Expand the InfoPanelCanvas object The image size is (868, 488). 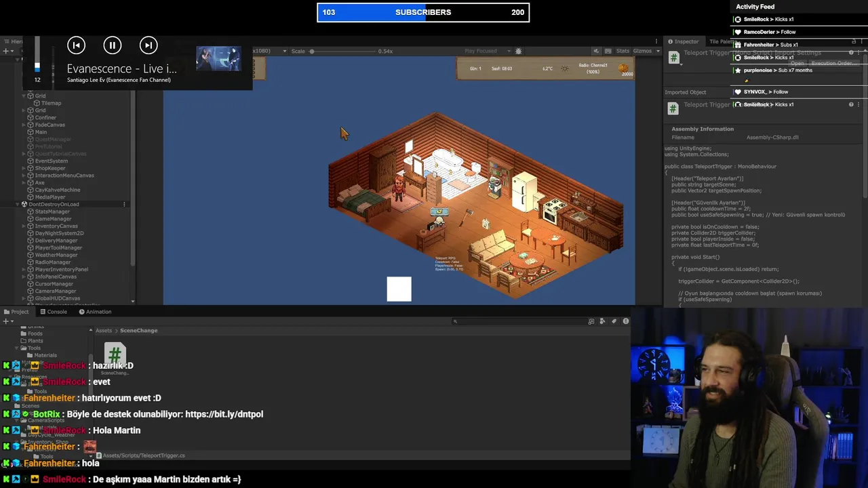(x=24, y=277)
